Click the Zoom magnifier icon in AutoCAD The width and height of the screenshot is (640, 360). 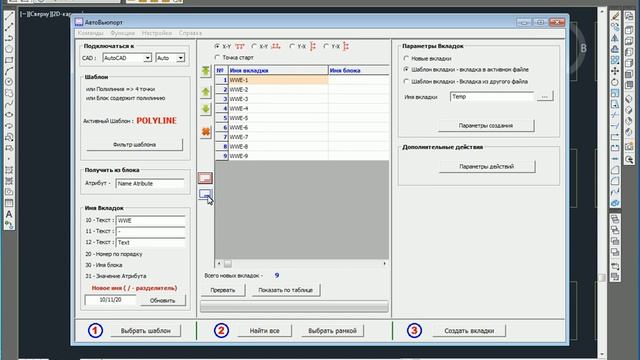point(629,160)
